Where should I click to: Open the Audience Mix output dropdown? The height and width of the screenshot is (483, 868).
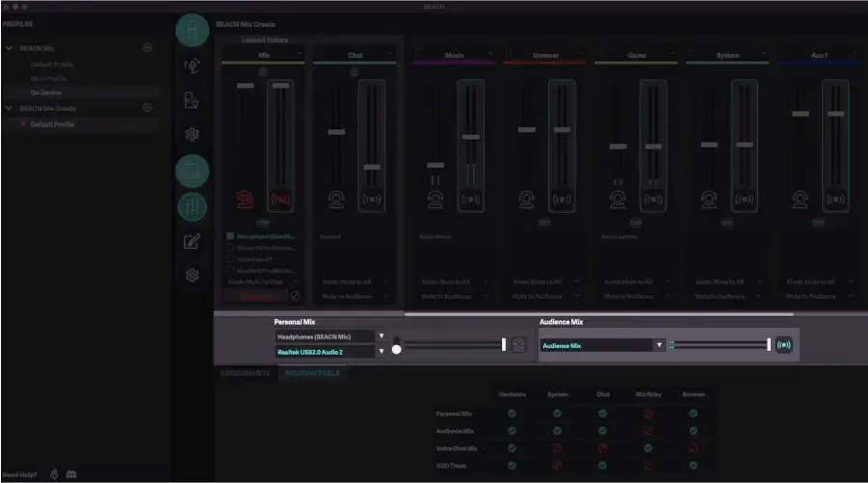tap(659, 345)
